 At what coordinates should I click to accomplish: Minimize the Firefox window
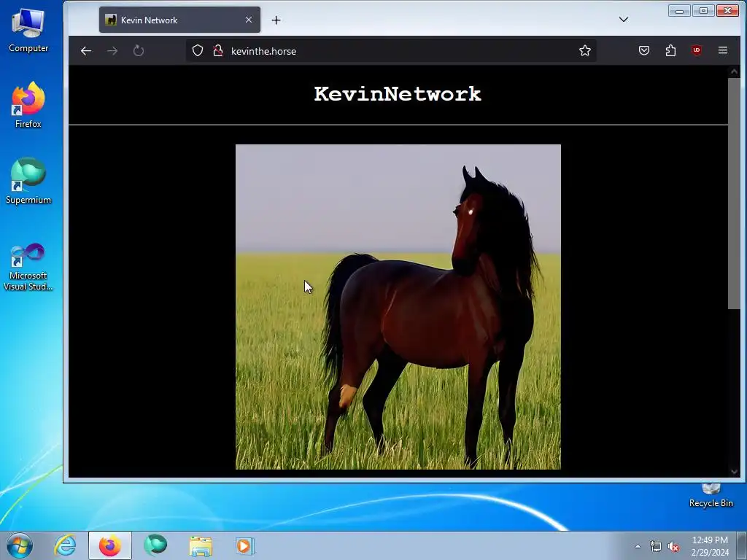679,10
